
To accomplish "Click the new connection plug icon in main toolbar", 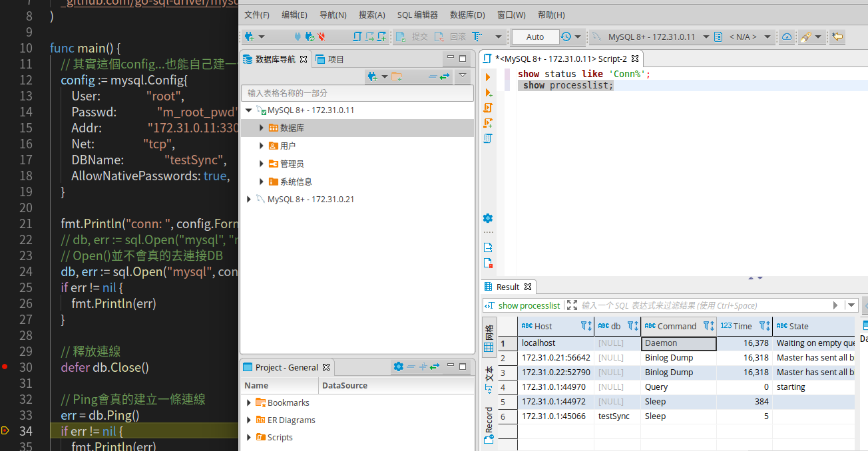I will (249, 37).
